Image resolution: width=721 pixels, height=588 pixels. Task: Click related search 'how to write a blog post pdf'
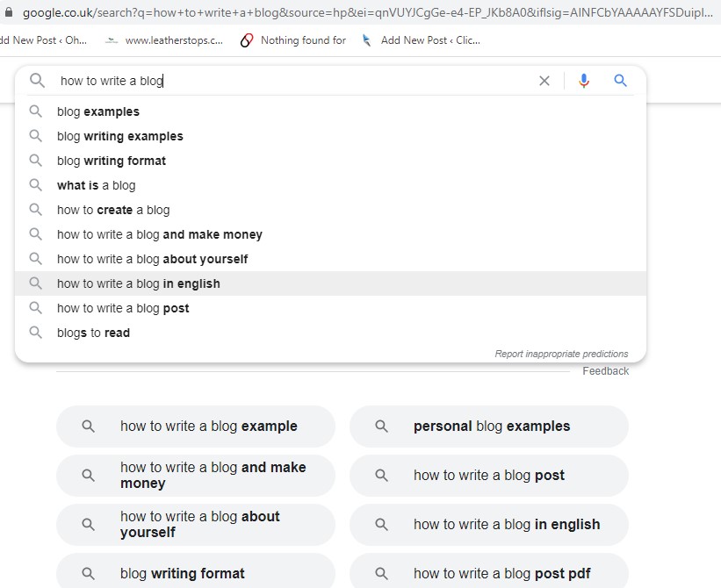tap(501, 574)
